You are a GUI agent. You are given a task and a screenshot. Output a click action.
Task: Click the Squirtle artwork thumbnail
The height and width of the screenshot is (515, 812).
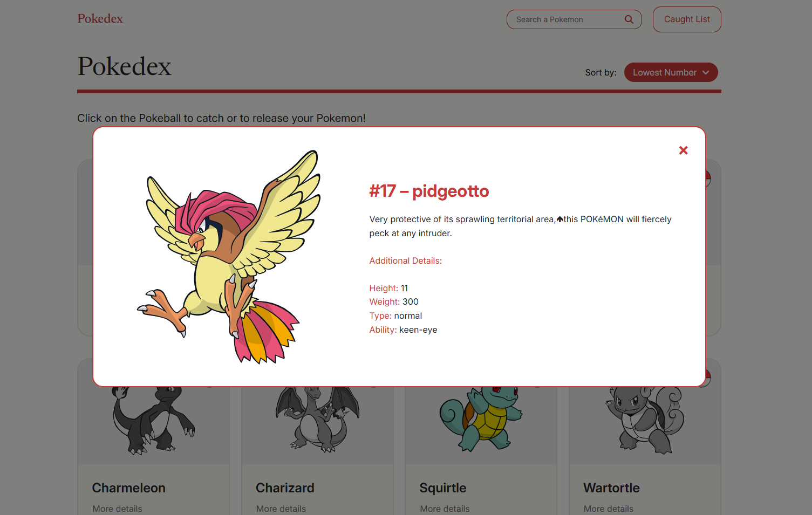481,418
